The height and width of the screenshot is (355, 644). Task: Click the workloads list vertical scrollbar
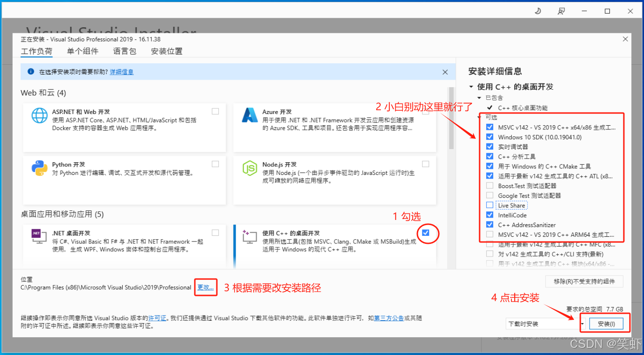click(x=452, y=117)
